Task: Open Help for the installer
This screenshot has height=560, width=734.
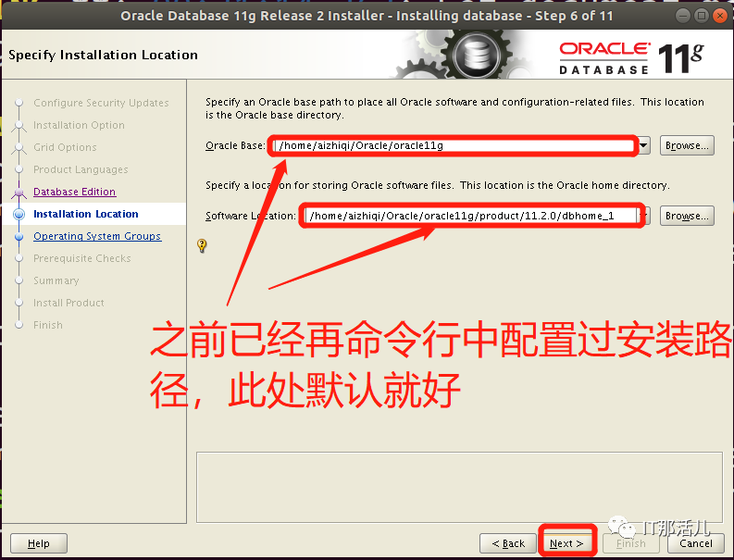Action: [x=39, y=543]
